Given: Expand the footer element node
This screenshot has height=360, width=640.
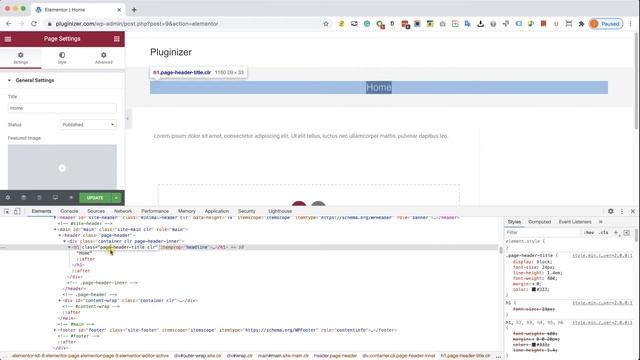Looking at the screenshot, I should click(x=55, y=330).
